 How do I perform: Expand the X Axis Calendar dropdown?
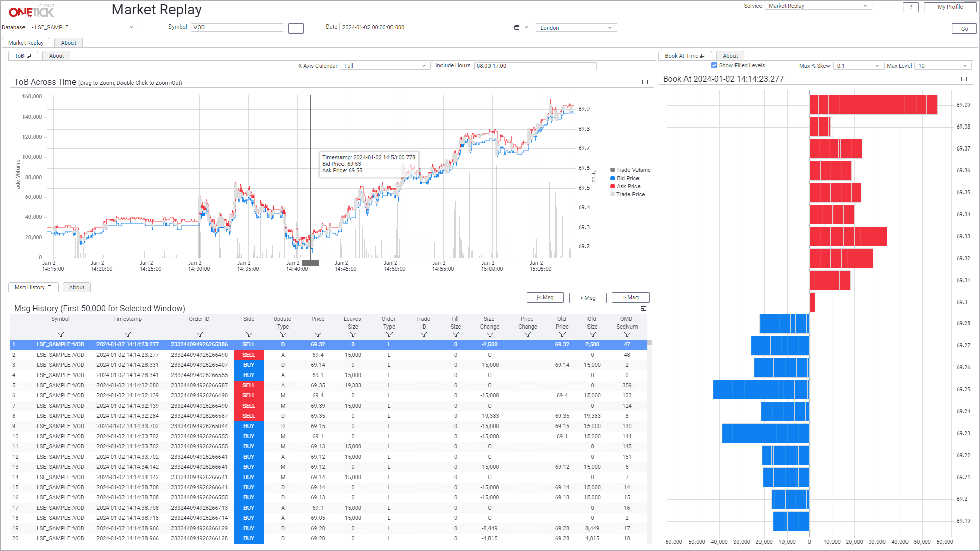tap(384, 66)
